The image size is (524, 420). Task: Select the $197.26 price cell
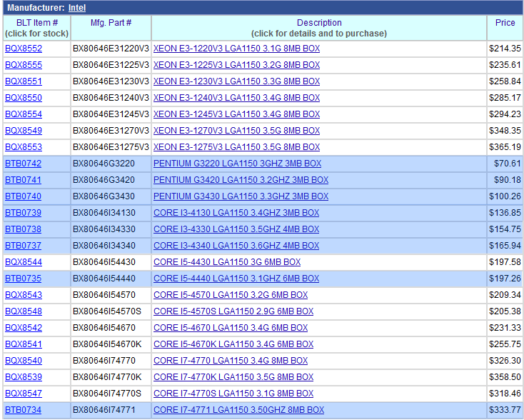click(505, 279)
